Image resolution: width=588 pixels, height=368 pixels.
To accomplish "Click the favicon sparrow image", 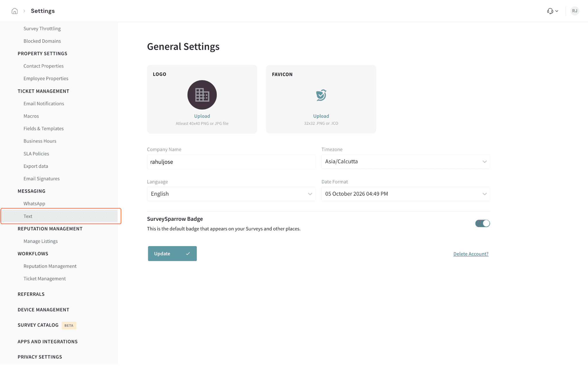I will [321, 95].
